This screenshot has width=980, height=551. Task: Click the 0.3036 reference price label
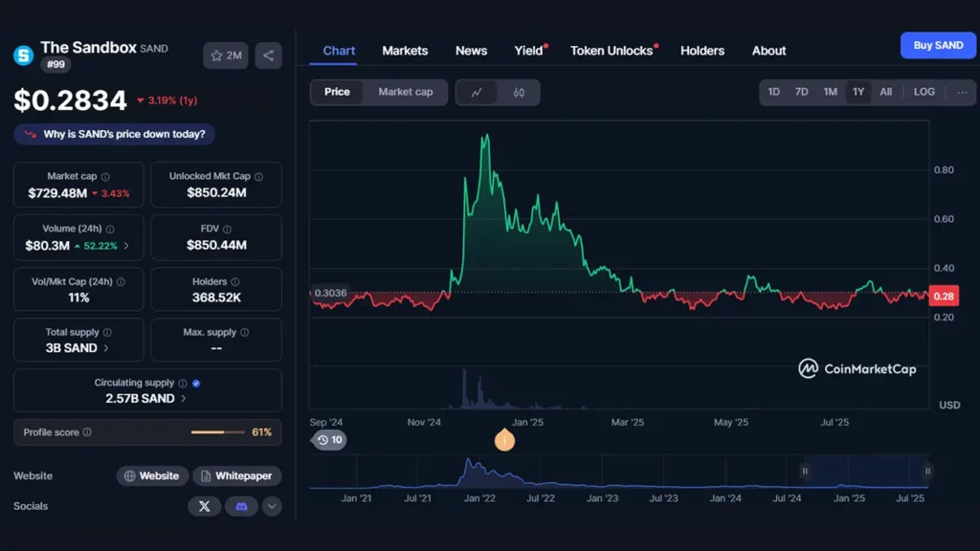330,293
